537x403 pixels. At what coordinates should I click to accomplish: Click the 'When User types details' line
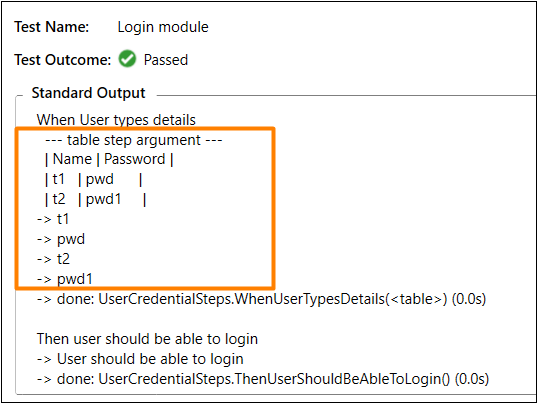[x=116, y=120]
